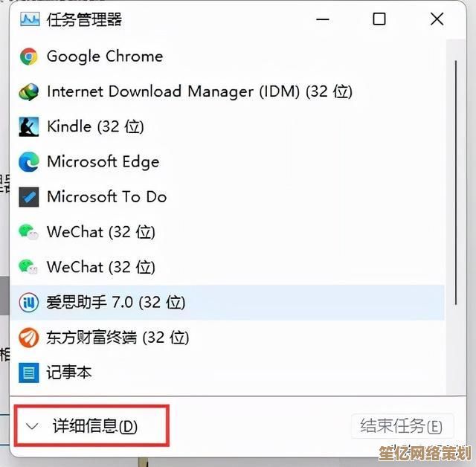476x467 pixels.
Task: Select the second WeChat (32 位) entry
Action: pos(227,267)
